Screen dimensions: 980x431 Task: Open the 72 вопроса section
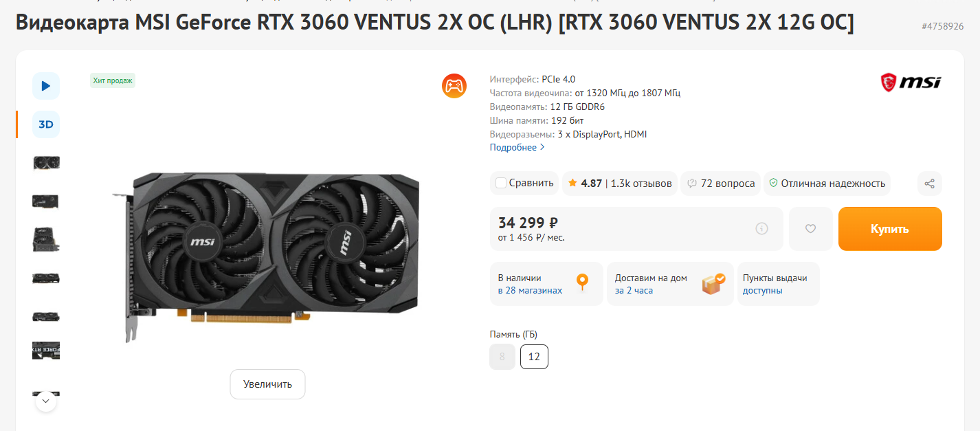click(x=720, y=184)
